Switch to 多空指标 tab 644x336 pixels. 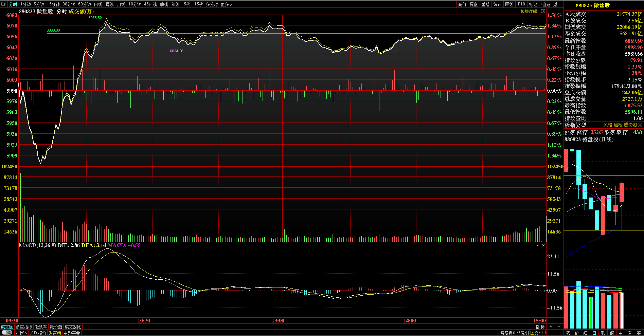pos(24,327)
